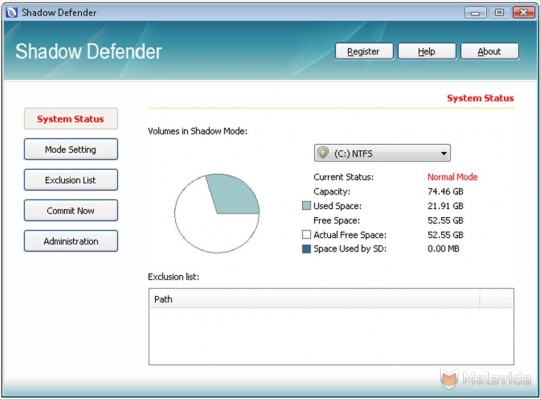Minimize the Shadow Defender window
This screenshot has height=400, width=541.
475,13
